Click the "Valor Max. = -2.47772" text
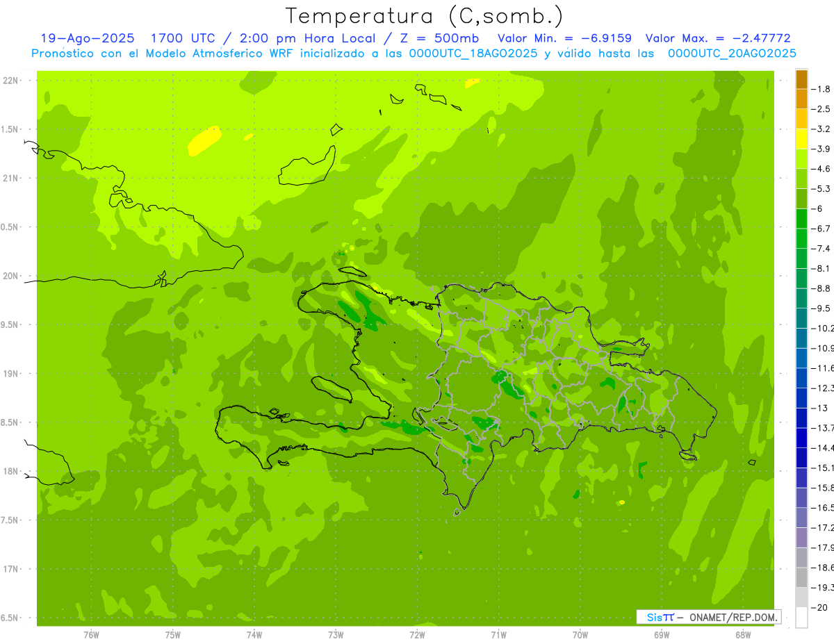Viewport: 834px width, 644px height. pos(718,38)
